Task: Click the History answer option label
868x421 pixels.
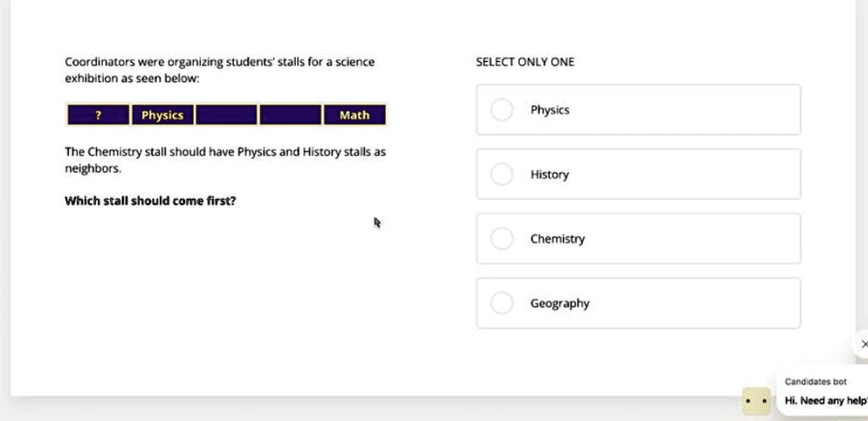Action: [x=550, y=174]
